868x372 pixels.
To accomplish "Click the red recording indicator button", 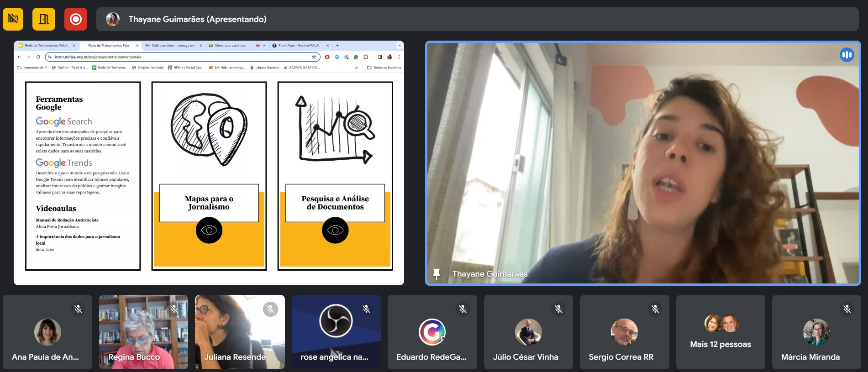I will [76, 19].
